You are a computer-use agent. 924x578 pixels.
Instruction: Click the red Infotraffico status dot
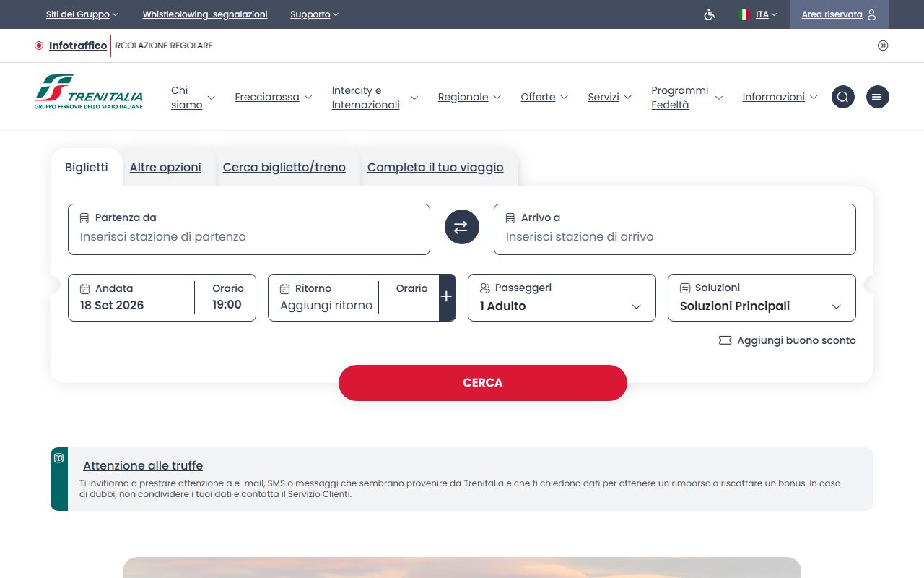point(39,46)
